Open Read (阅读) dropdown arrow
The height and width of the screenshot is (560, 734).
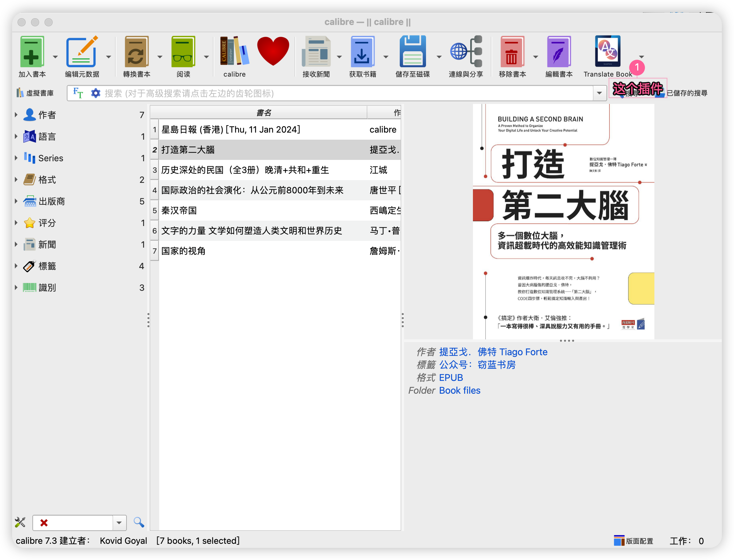click(206, 57)
